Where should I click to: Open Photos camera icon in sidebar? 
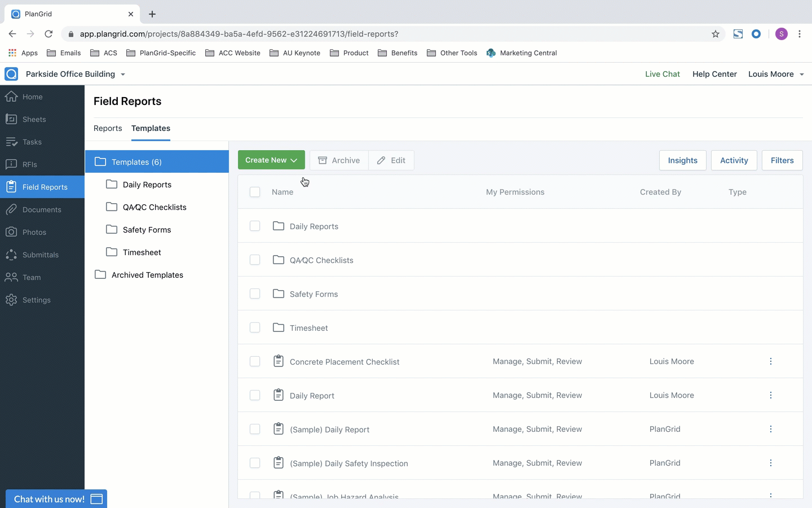point(11,232)
